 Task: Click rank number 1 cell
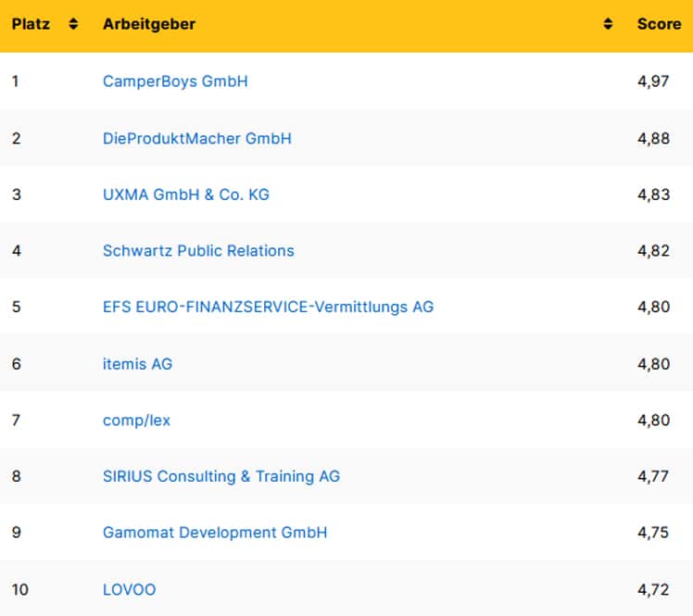click(16, 82)
